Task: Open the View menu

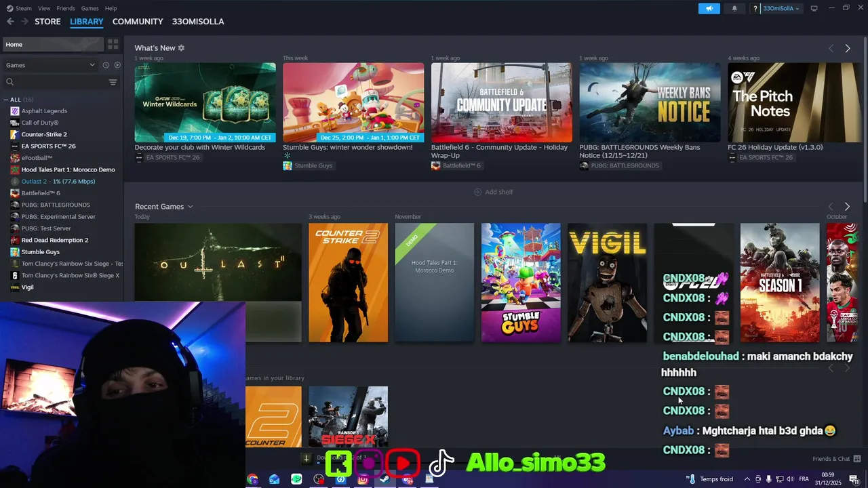Action: 44,8
